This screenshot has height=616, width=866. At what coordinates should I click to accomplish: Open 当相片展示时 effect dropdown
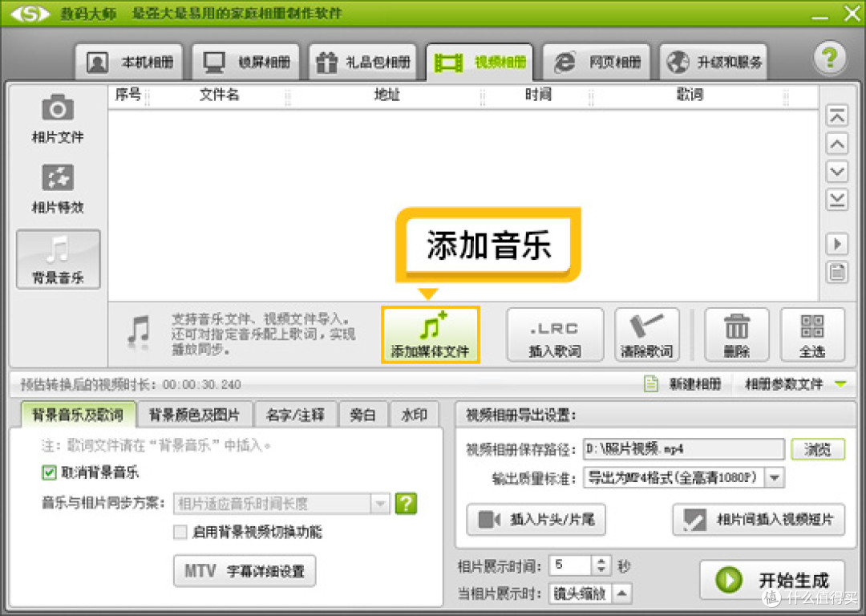(x=590, y=594)
